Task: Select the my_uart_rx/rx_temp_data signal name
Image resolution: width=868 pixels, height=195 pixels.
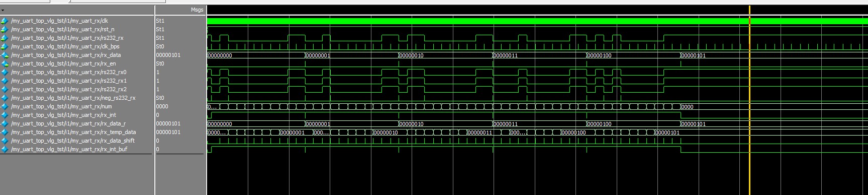Action: pos(73,132)
